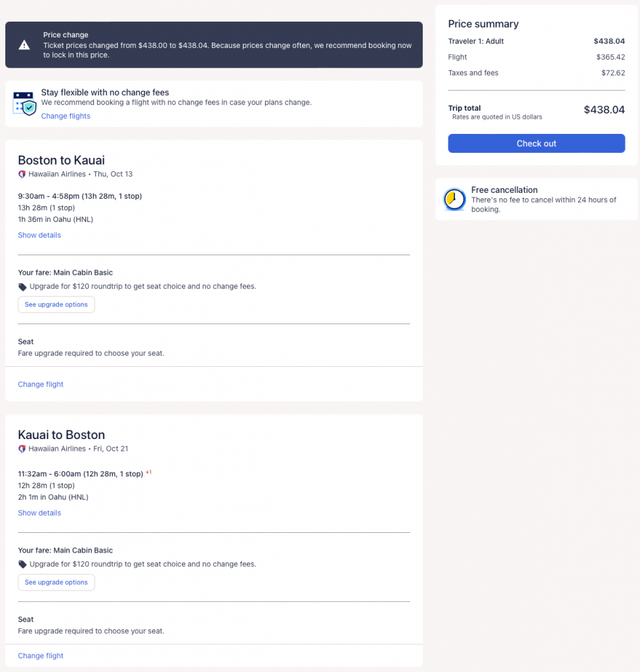
Task: Click the Kauai to Boston heading
Action: (x=61, y=434)
